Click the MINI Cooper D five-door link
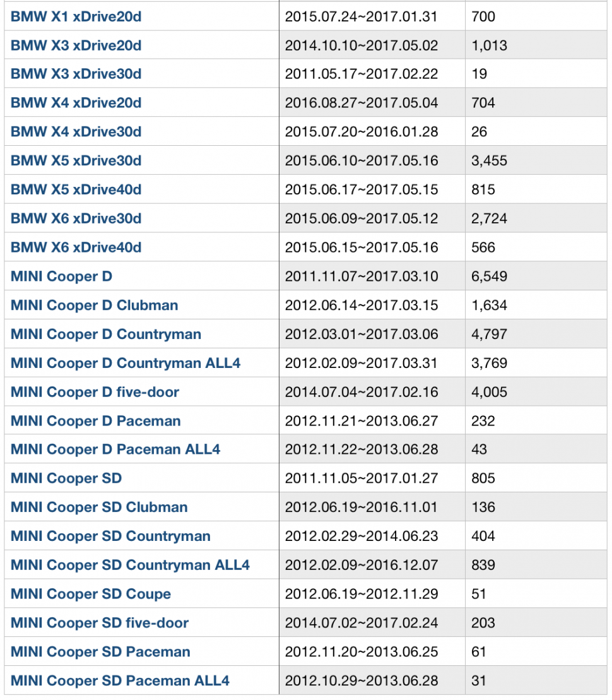The image size is (612, 700). [95, 392]
